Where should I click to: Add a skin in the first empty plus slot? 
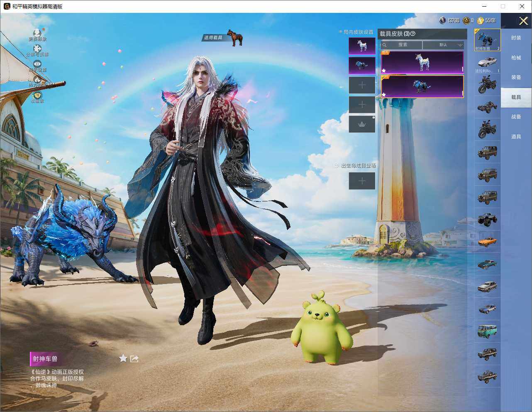tap(362, 85)
